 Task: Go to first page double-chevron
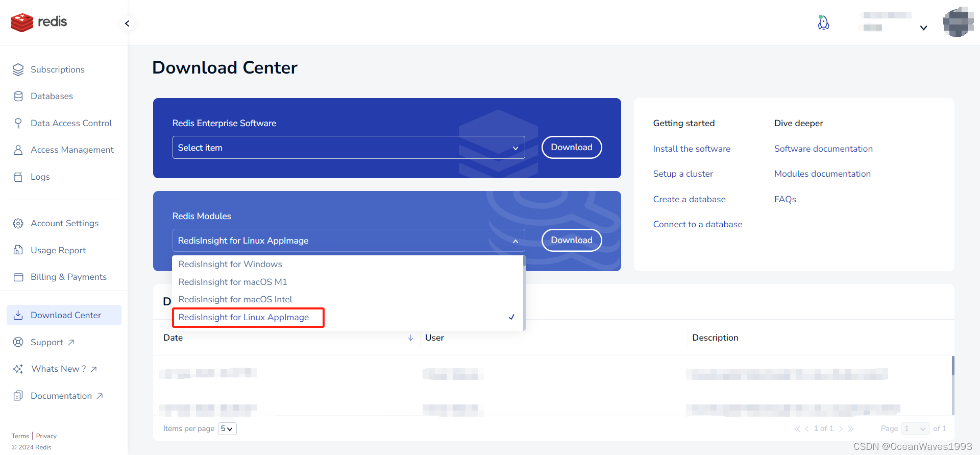[797, 429]
